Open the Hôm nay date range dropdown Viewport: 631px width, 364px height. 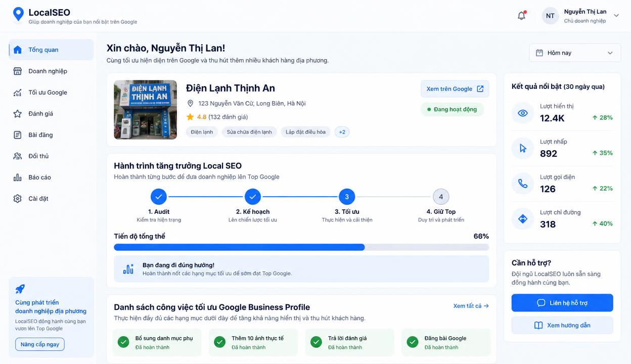(x=575, y=53)
